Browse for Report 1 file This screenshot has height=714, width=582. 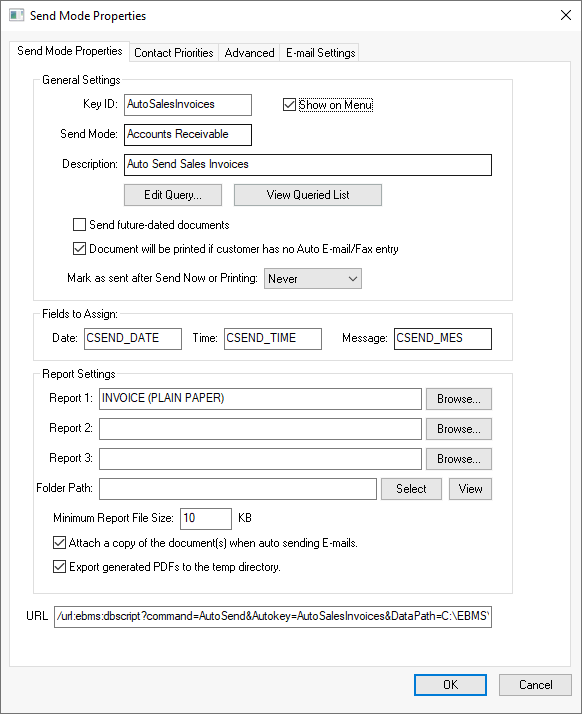click(459, 399)
